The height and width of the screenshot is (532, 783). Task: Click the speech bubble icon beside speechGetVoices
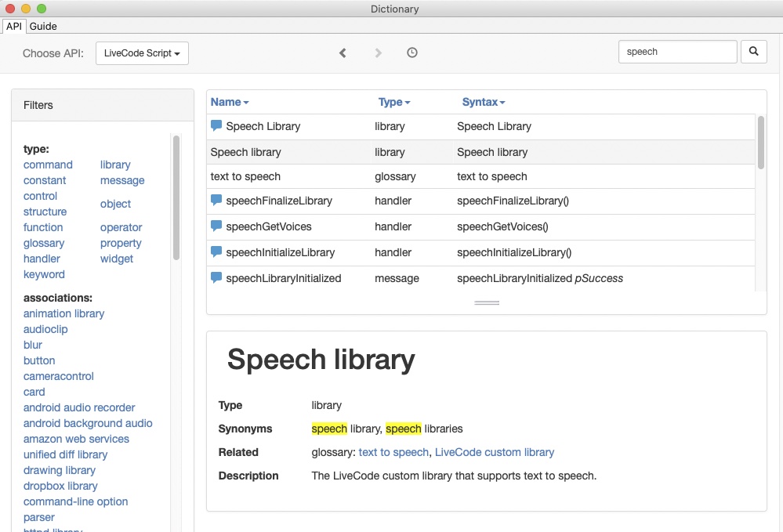[216, 226]
